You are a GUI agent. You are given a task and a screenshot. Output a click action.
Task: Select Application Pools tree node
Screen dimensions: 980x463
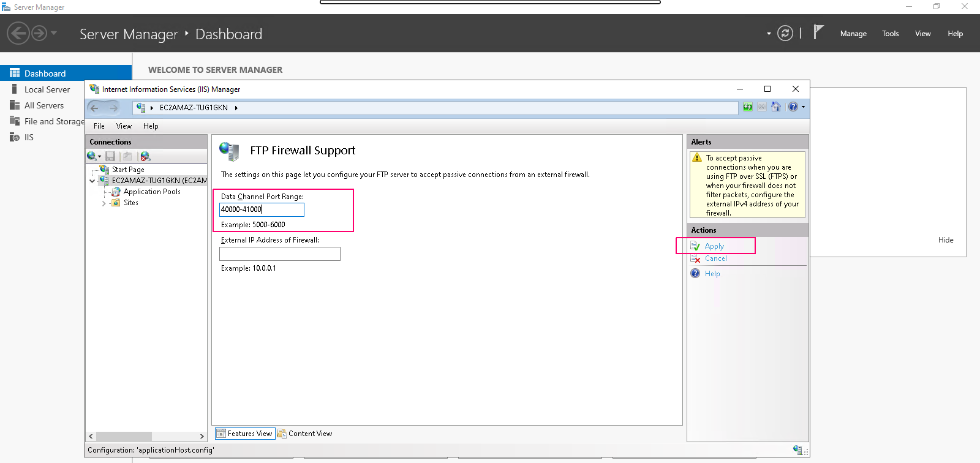coord(152,192)
